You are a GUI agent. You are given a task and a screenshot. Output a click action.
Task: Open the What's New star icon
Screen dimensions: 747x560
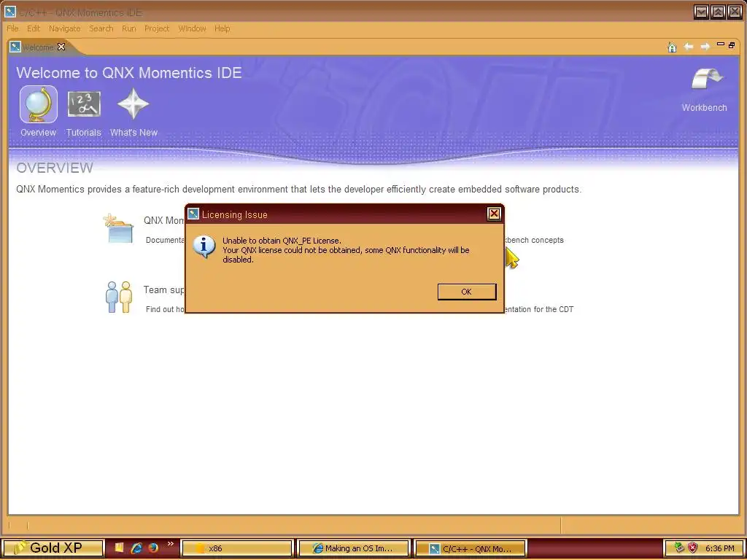coord(133,104)
